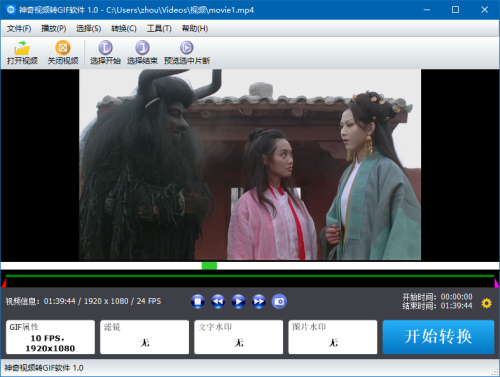Click the 打开视频 open video icon
Screen dimensions: 500x377
22,48
